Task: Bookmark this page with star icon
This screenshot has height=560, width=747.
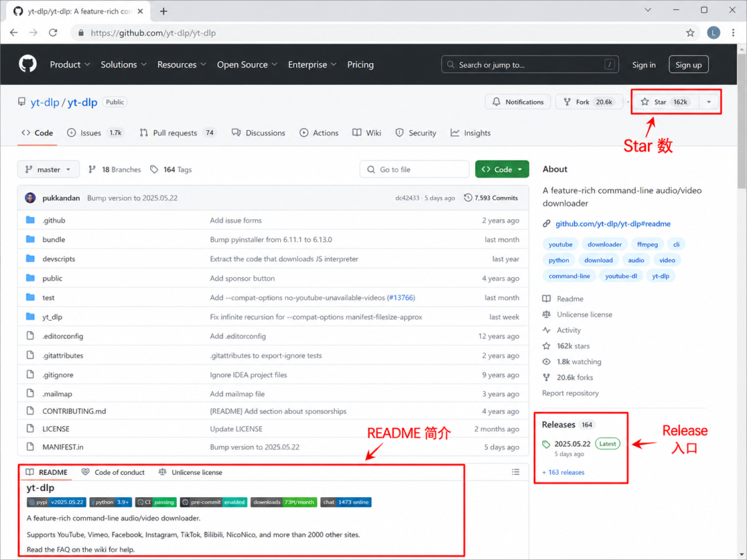Action: pos(690,33)
